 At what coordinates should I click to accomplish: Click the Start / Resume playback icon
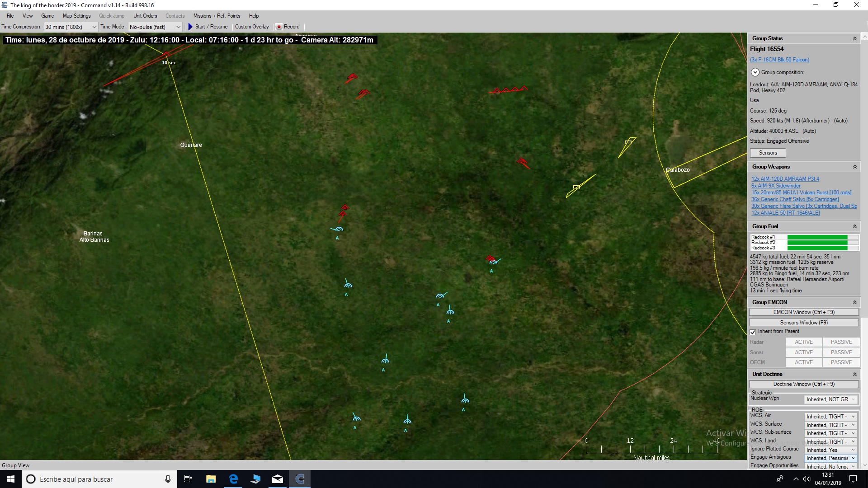[x=190, y=27]
